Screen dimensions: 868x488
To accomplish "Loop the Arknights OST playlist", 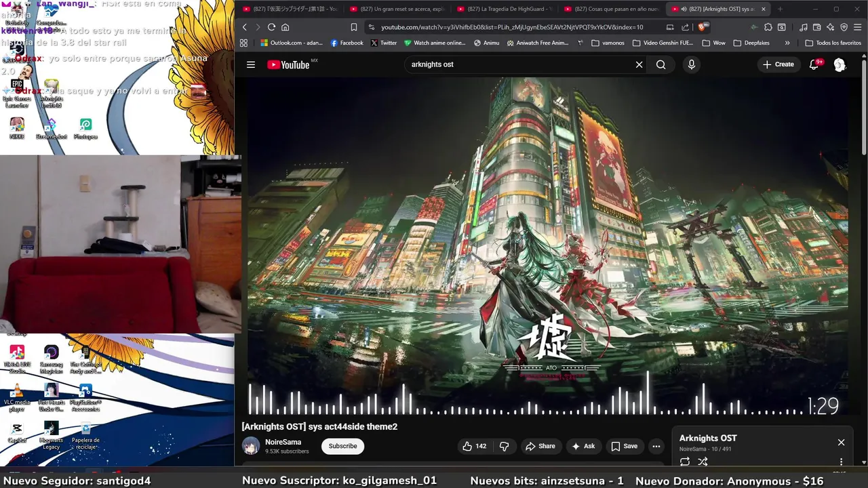I will click(x=685, y=462).
